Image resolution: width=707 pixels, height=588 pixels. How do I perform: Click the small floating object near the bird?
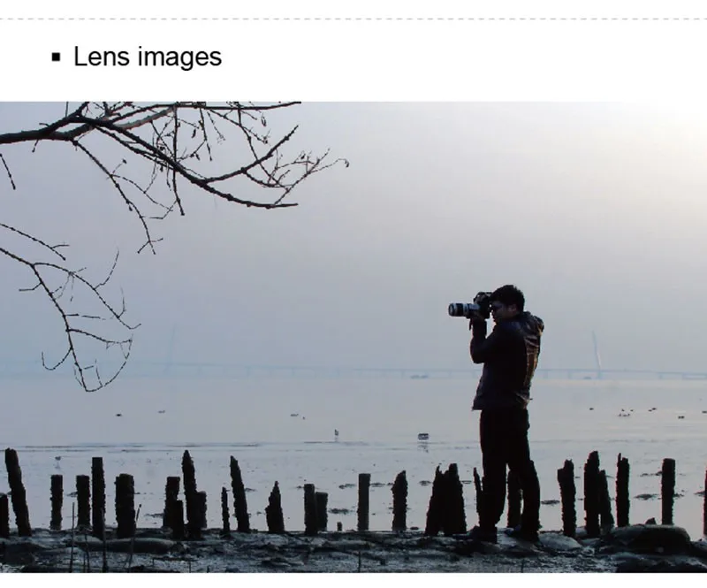[422, 437]
